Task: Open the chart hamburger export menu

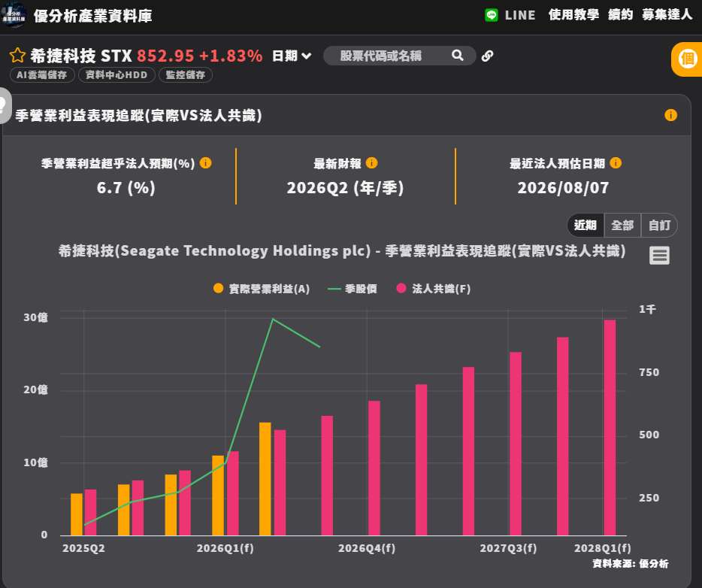Action: [x=659, y=255]
